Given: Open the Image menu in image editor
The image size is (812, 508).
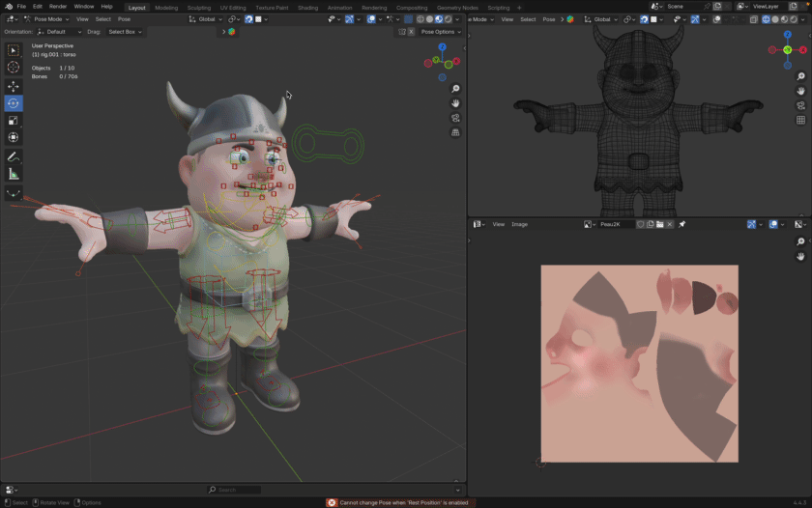Looking at the screenshot, I should [x=519, y=224].
